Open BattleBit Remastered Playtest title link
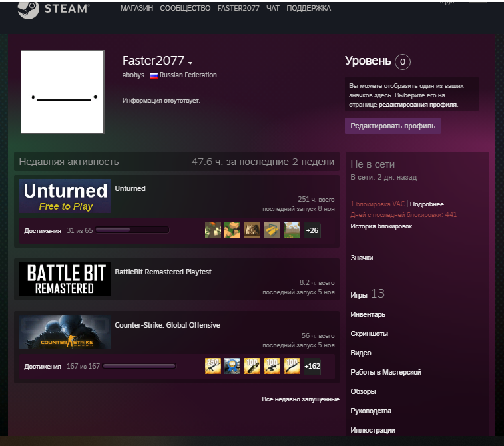 point(163,272)
